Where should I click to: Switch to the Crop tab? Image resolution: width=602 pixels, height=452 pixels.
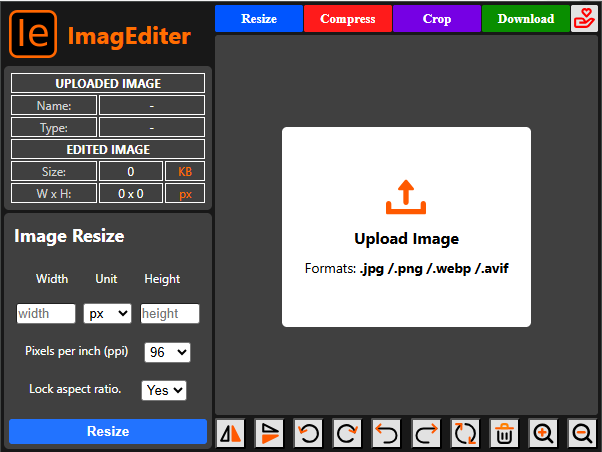click(437, 19)
